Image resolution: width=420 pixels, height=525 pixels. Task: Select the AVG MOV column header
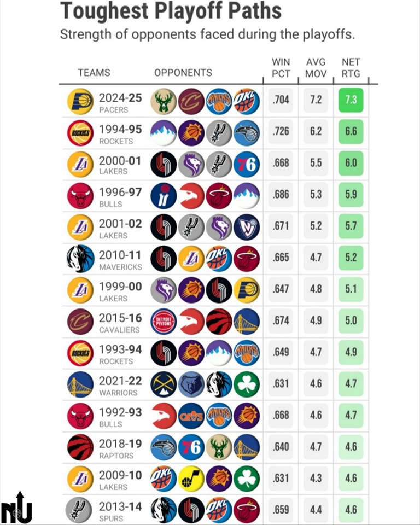point(316,68)
